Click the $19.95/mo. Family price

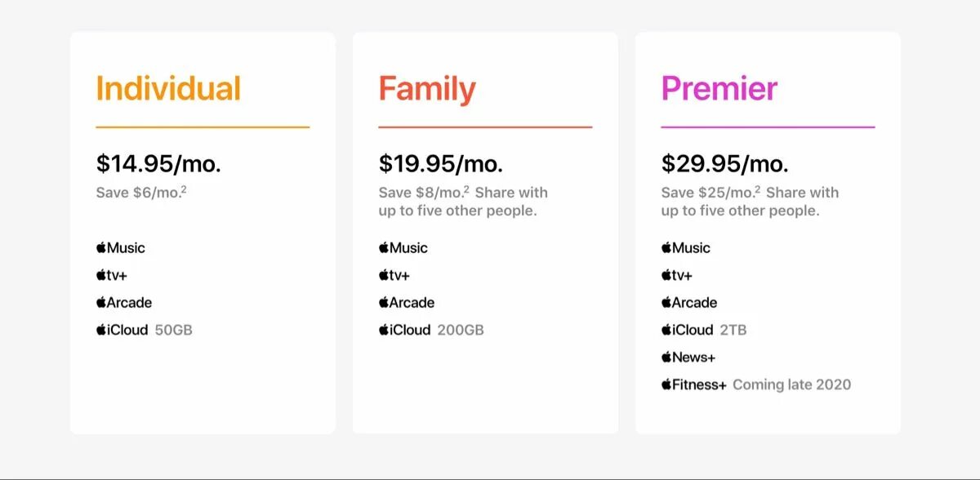441,163
